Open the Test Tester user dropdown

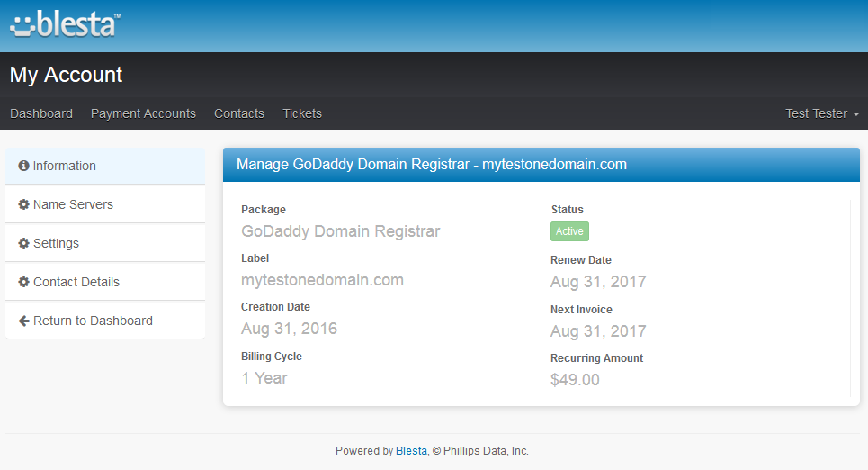coord(822,113)
